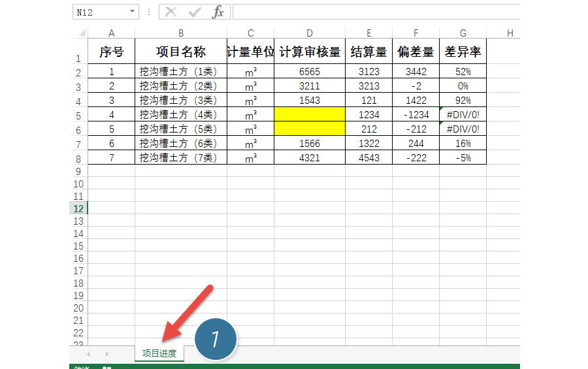Select column F header

tap(416, 33)
